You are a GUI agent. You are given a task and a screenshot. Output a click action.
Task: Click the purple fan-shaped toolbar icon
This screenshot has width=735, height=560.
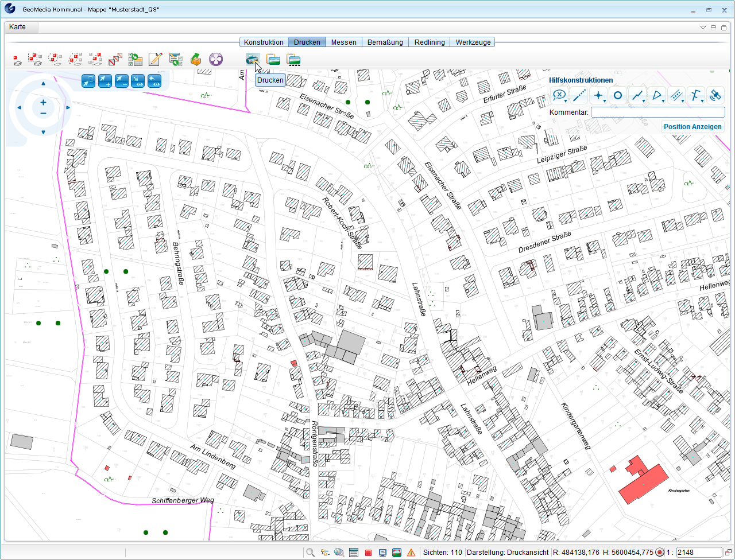click(216, 59)
